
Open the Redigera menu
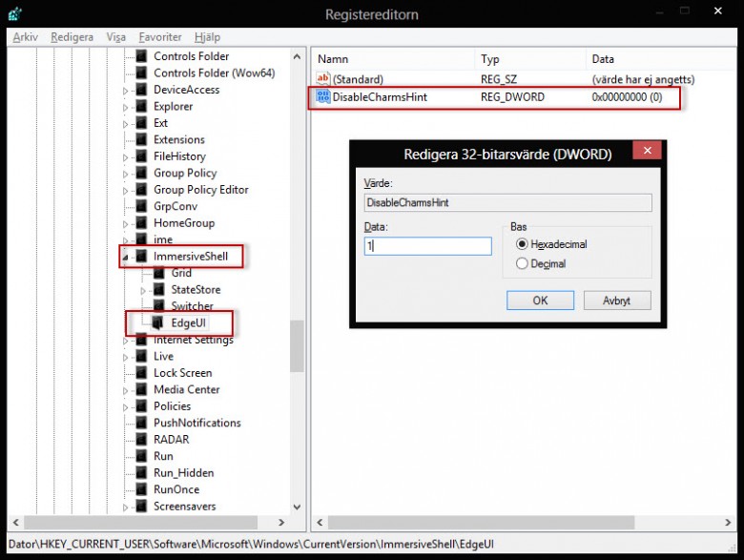(x=72, y=37)
